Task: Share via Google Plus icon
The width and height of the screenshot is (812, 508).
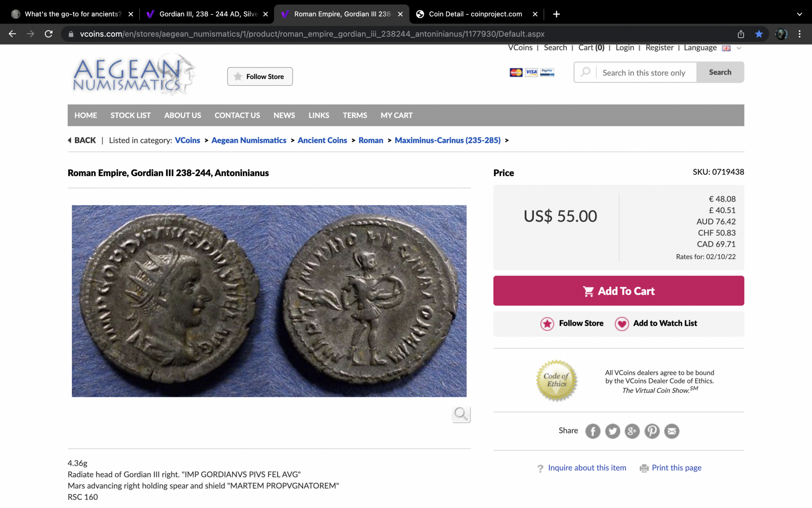Action: pos(632,431)
